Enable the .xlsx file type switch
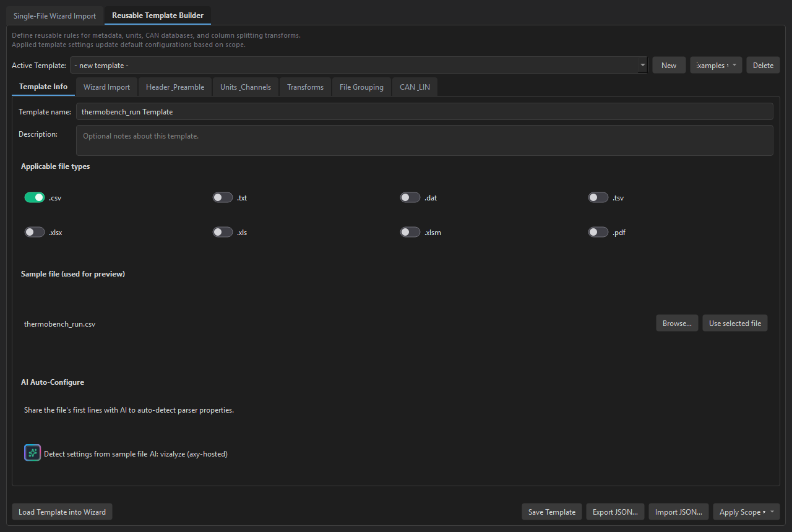 click(35, 232)
